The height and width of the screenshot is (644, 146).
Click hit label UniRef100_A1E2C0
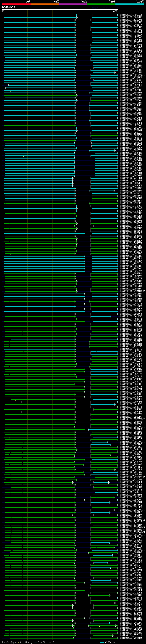(x=131, y=306)
